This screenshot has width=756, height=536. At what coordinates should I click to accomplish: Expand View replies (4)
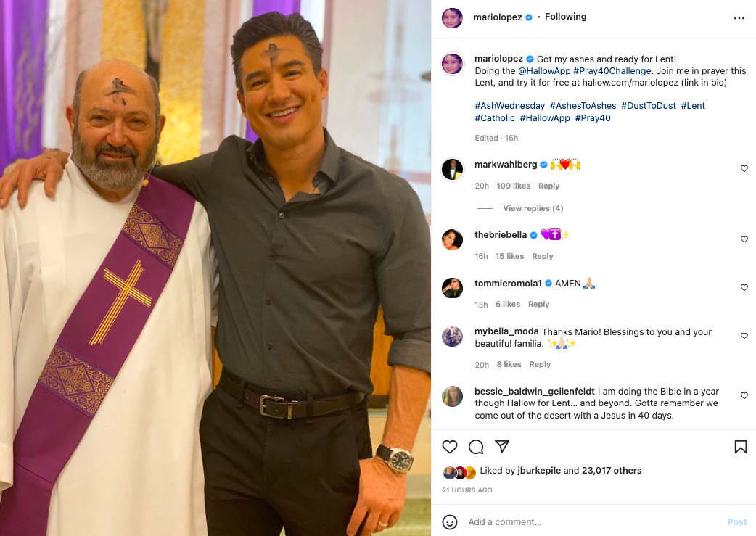click(x=533, y=209)
